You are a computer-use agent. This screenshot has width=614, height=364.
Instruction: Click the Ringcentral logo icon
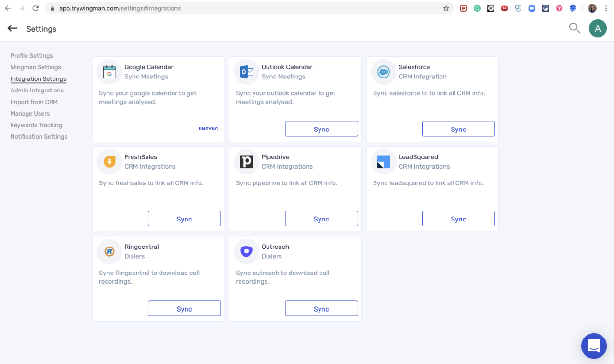(109, 251)
